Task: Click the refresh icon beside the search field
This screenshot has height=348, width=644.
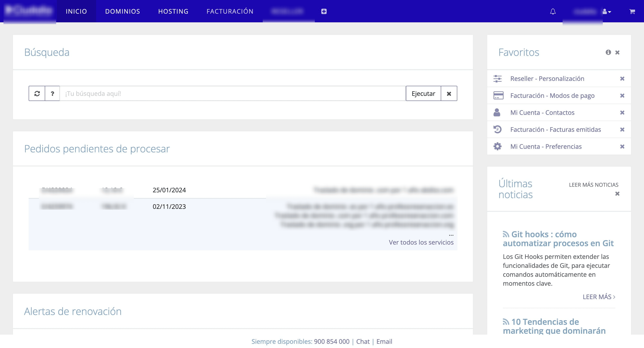Action: click(37, 93)
